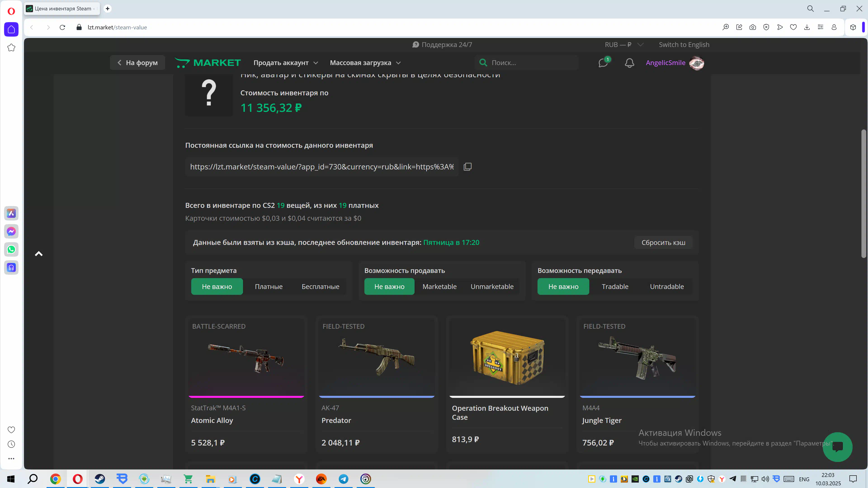Open Aria AI in Opera sidebar
Screen dimensions: 868x488
point(11,213)
